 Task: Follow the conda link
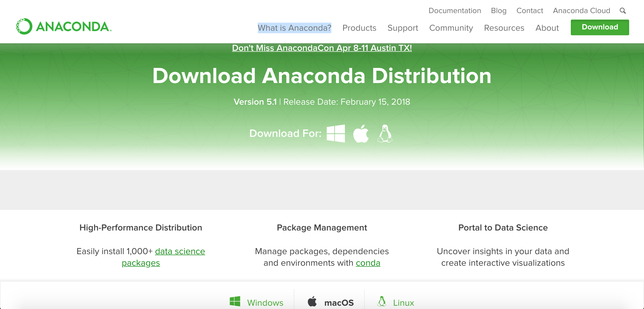(x=368, y=263)
